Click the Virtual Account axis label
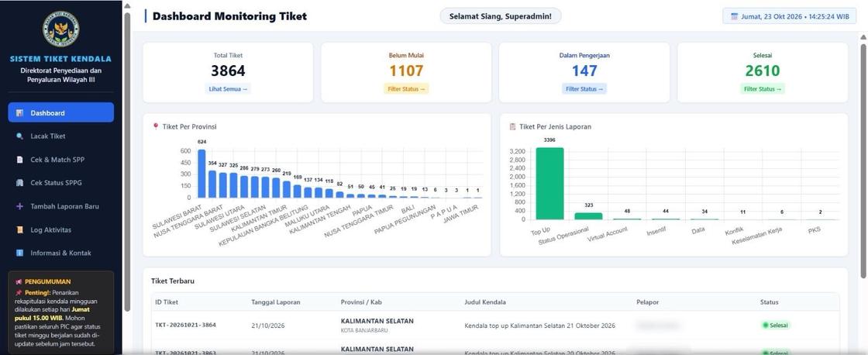The image size is (868, 355). tap(608, 235)
